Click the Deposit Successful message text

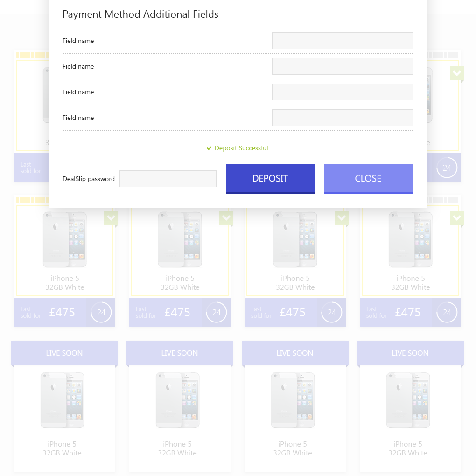pyautogui.click(x=241, y=148)
